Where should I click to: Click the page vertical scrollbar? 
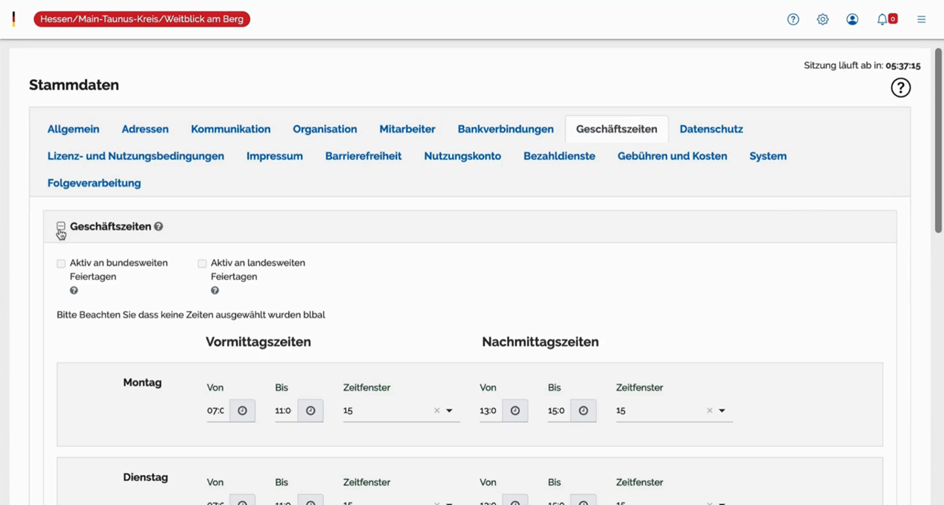point(938,140)
